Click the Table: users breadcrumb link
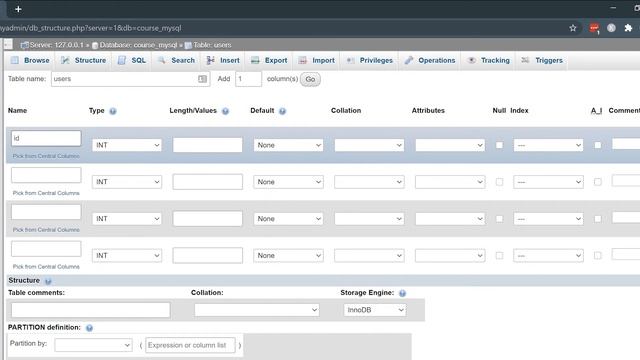The width and height of the screenshot is (640, 360). click(x=212, y=45)
